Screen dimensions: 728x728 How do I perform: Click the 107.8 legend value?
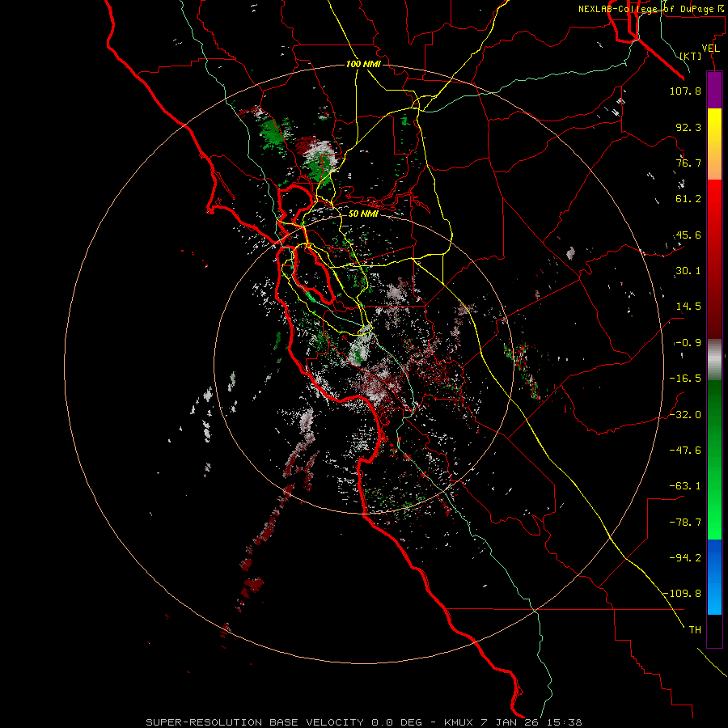tap(685, 91)
